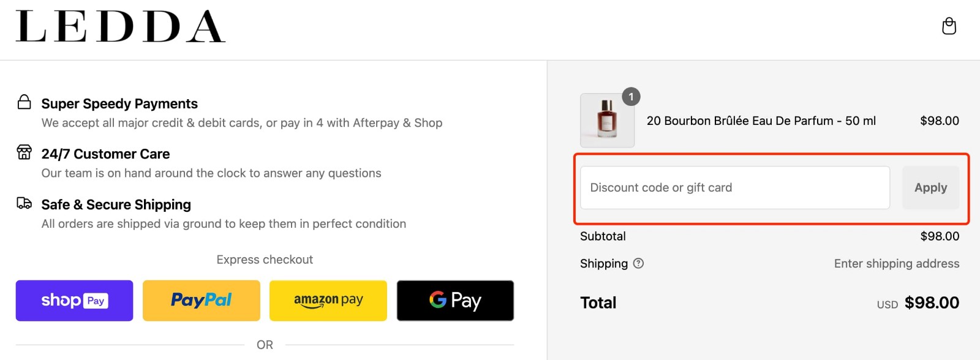Image resolution: width=980 pixels, height=360 pixels.
Task: Click the question mark icon beside Shipping
Action: 638,263
